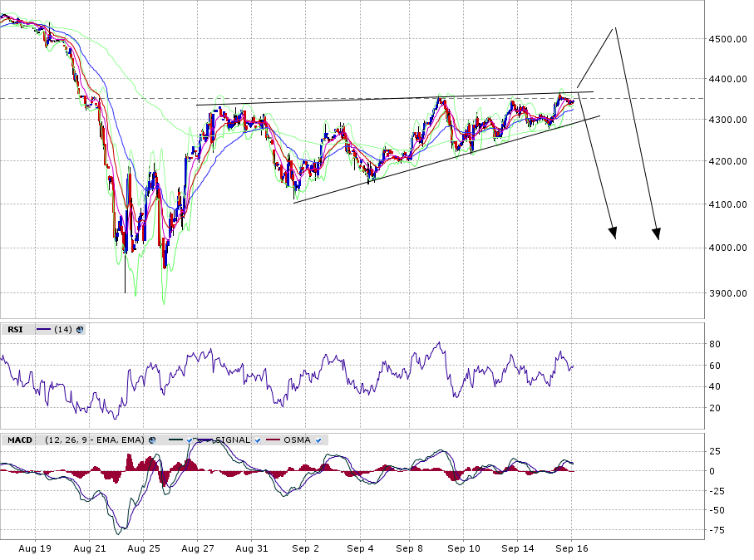Open MACD settings globe icon
This screenshot has width=754, height=560.
[x=152, y=440]
